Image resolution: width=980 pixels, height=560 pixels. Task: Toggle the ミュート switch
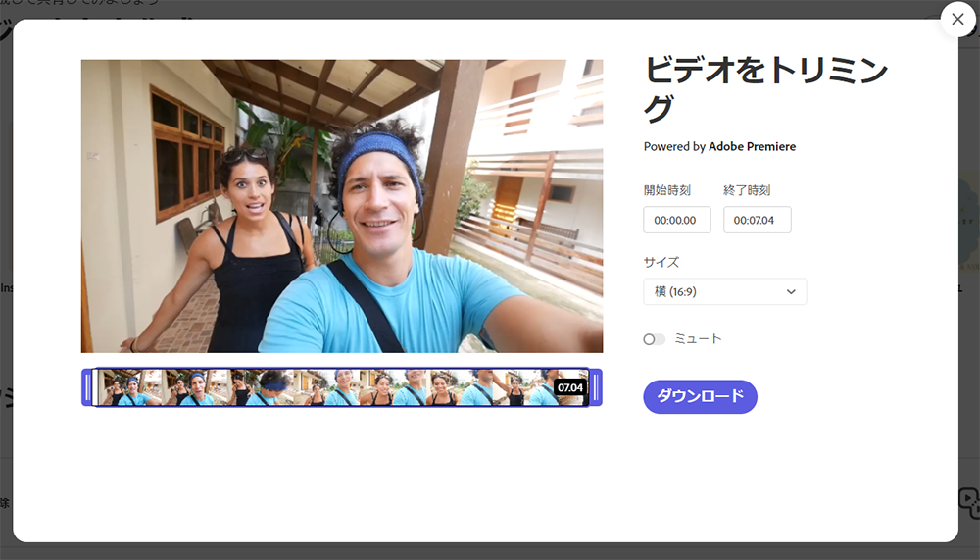(x=654, y=339)
